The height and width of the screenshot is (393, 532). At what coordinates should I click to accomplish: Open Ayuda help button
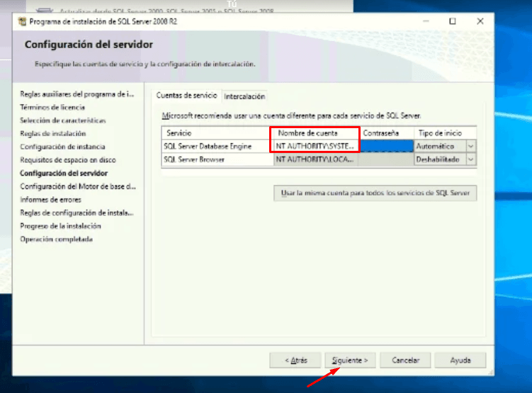(460, 360)
